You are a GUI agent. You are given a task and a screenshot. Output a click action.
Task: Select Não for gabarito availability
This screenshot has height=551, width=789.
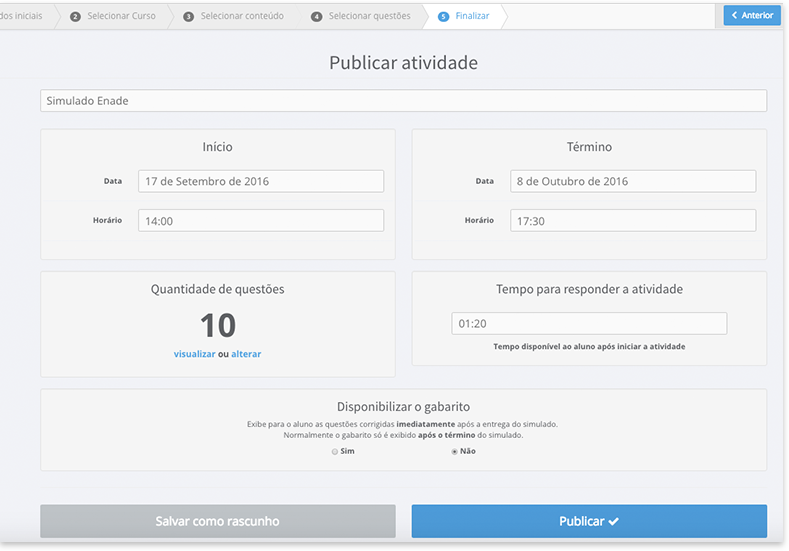tap(454, 452)
